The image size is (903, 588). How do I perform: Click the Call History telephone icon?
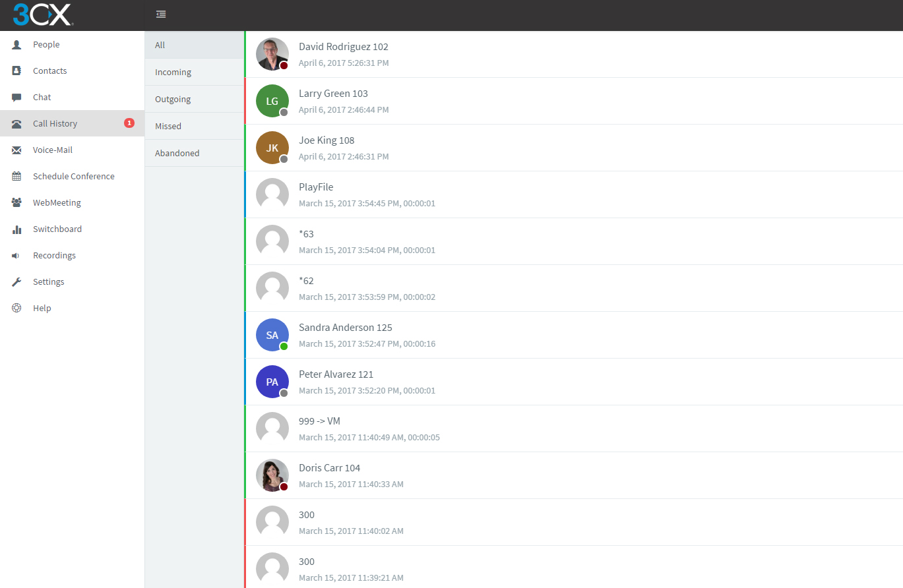click(17, 124)
